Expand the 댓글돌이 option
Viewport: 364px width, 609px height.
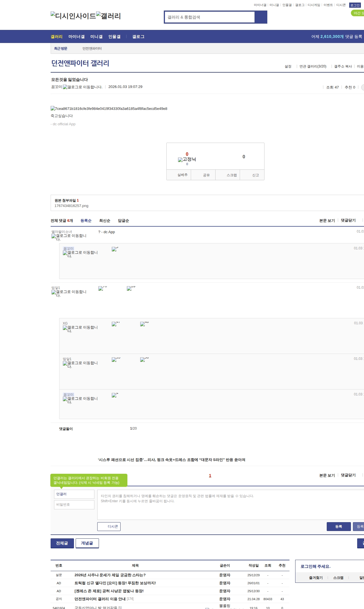[66, 429]
